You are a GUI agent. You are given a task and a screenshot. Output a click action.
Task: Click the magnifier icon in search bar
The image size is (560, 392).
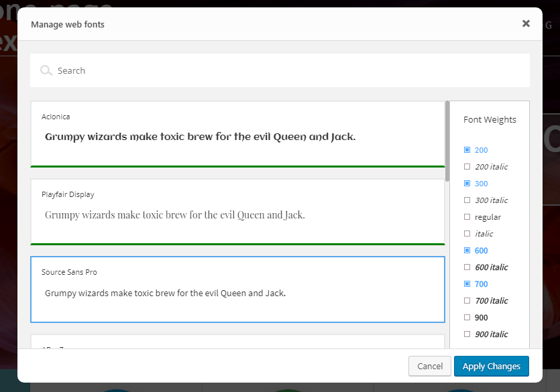46,70
